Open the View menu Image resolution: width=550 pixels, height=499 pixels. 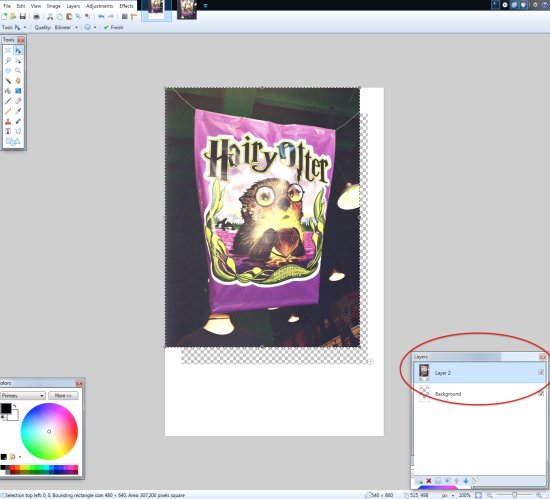36,6
